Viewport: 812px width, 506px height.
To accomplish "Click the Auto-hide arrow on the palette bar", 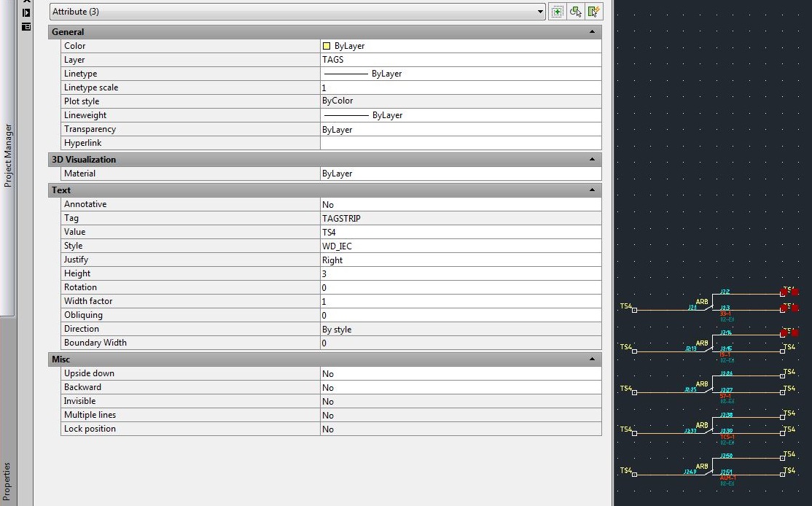I will click(x=26, y=12).
